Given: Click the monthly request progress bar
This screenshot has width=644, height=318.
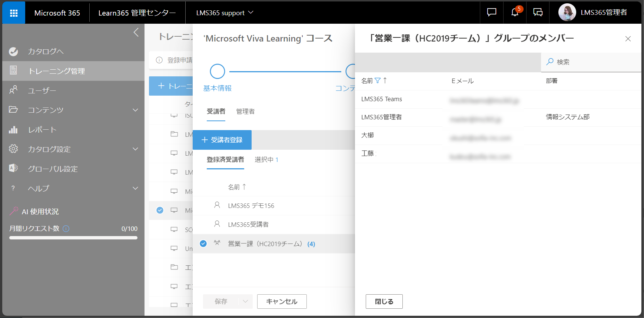Looking at the screenshot, I should (73, 238).
